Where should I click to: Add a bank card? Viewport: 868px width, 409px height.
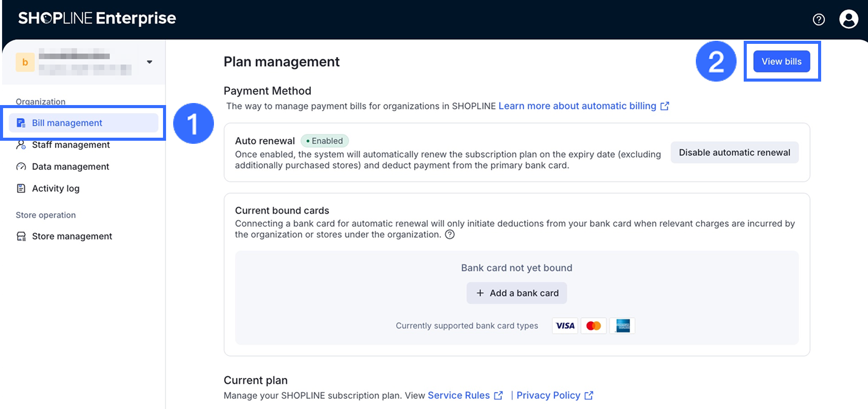coord(517,293)
